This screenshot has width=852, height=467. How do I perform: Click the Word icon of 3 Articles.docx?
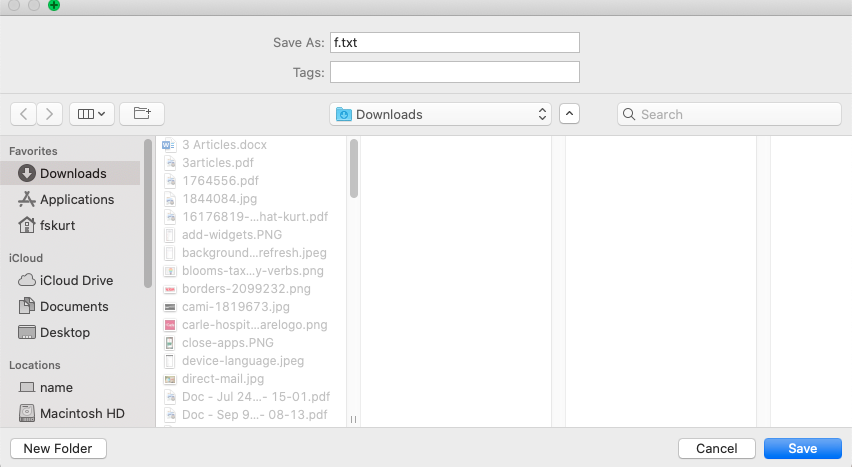169,145
